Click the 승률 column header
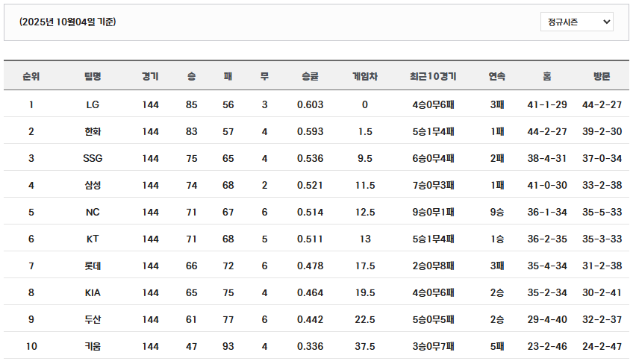 coord(310,76)
